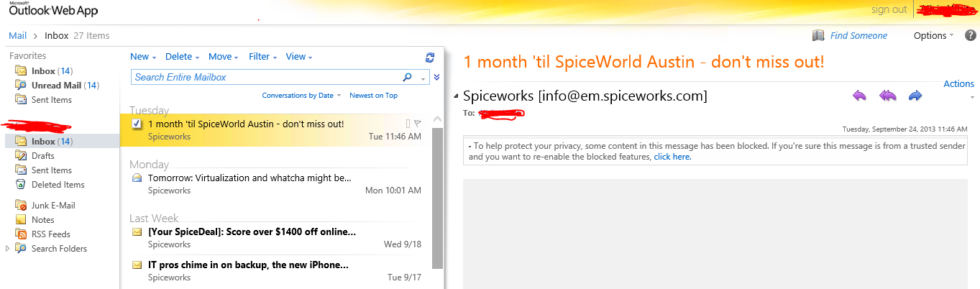Uncheck the SpiceWorld Austin message checkbox
Viewport: 980px width, 289px height.
(x=137, y=124)
